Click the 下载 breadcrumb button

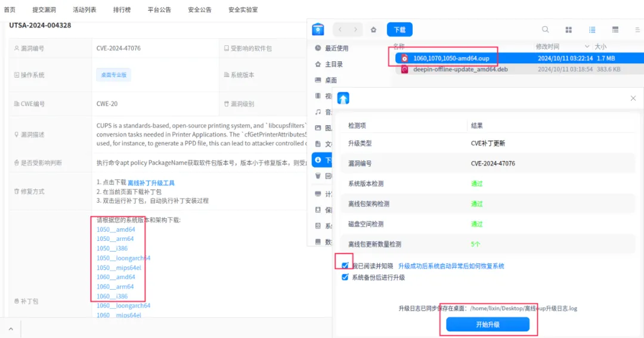coord(400,30)
